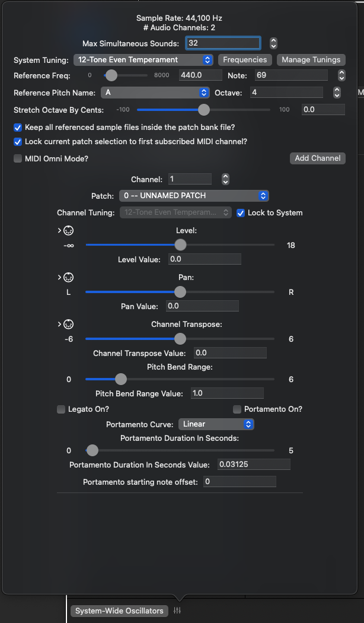Viewport: 364px width, 623px height.
Task: Click the Pitch Bend Range slider knob
Action: pos(121,379)
